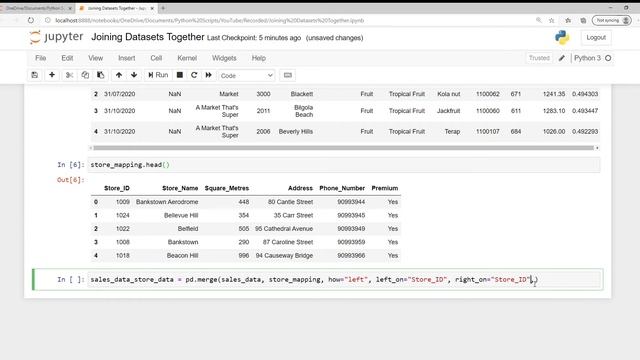Reload the page in browser

tap(31, 20)
